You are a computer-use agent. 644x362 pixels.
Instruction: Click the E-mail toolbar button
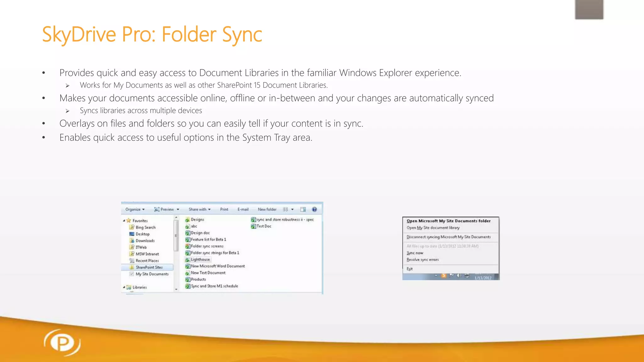(x=243, y=210)
